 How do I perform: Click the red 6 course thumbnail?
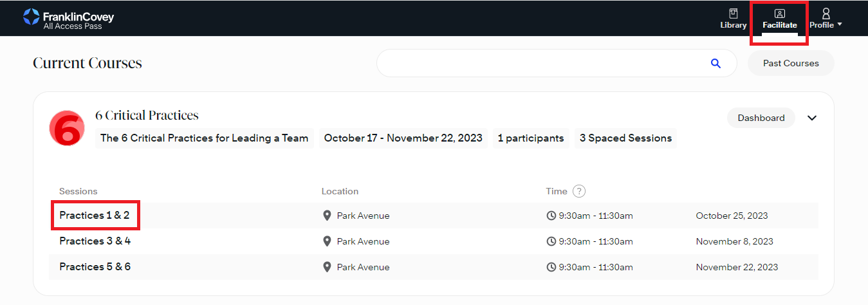pyautogui.click(x=66, y=128)
